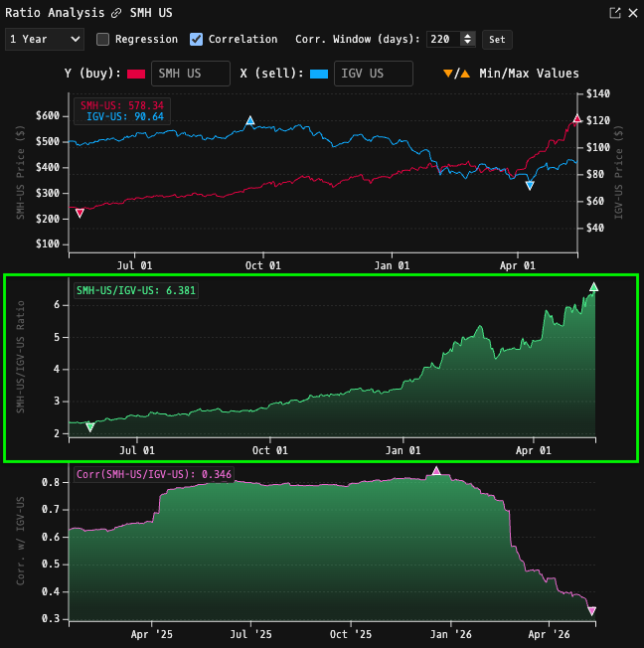Click the Min/Max Values label

529,74
